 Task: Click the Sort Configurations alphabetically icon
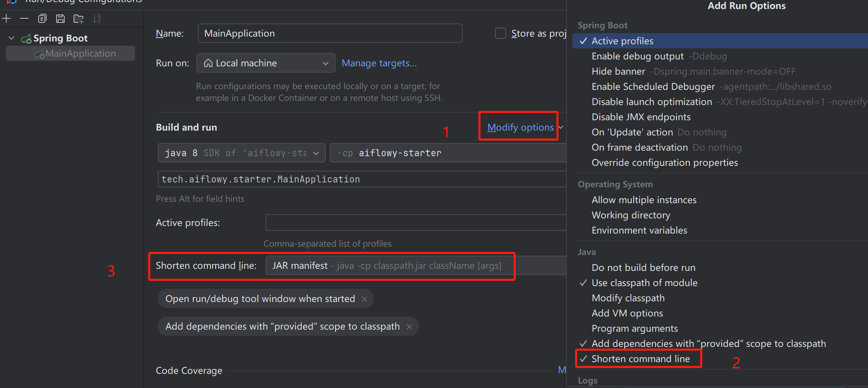97,19
